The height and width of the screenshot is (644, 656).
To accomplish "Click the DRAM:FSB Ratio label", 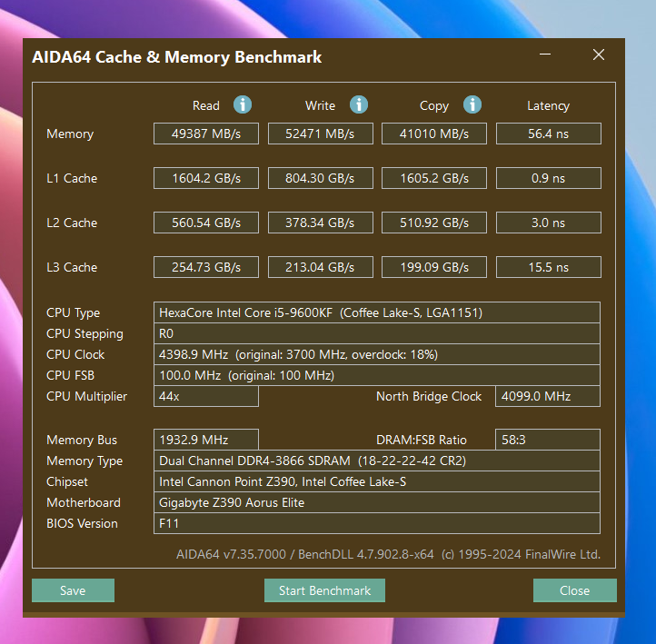I will click(422, 440).
